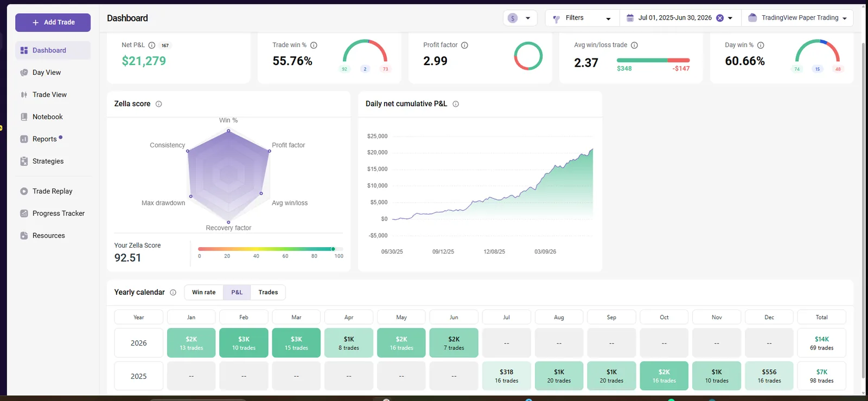Click the Day win % gauge
Image resolution: width=868 pixels, height=401 pixels.
[x=818, y=50]
